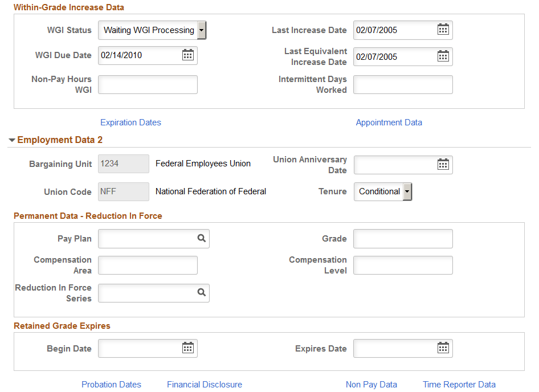Open the Non Pay Data link
Screen dimensions: 539x392
pyautogui.click(x=371, y=385)
